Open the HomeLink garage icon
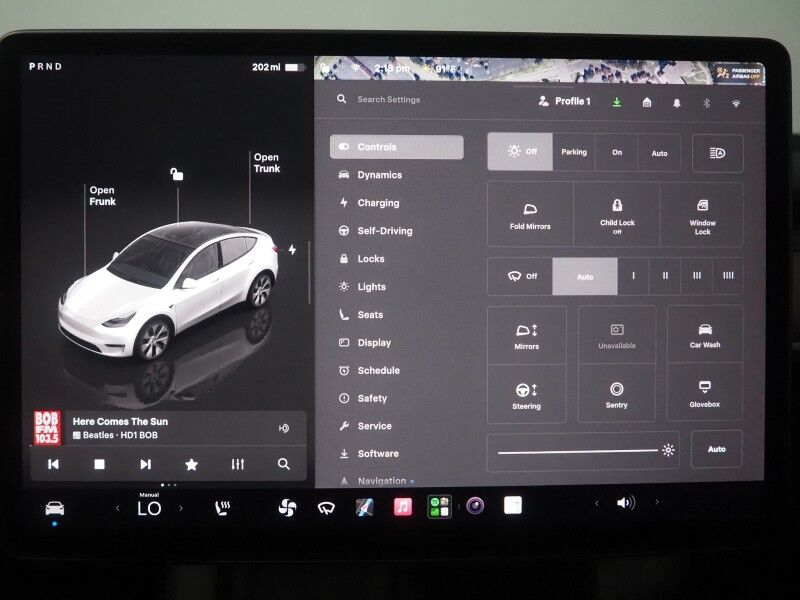The height and width of the screenshot is (600, 800). click(x=647, y=103)
